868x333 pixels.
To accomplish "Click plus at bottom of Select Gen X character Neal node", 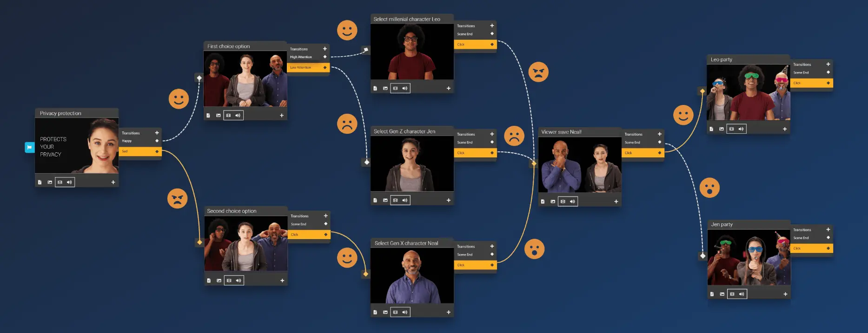I will pos(449,312).
